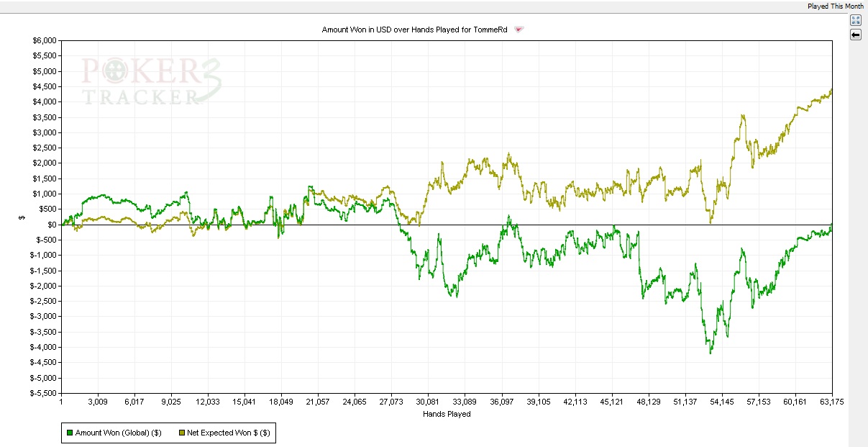The image size is (868, 447).
Task: Click the 63,175 x-axis tick label
Action: coord(831,402)
